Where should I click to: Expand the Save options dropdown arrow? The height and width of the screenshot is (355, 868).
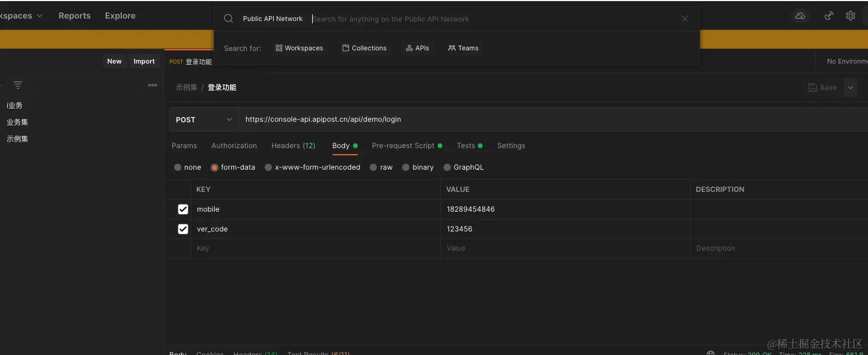tap(851, 88)
